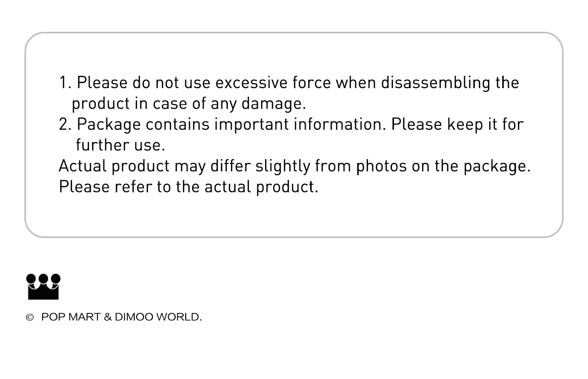Click the line 'Actual product may differ slightly'
The image size is (588, 379).
(185, 166)
